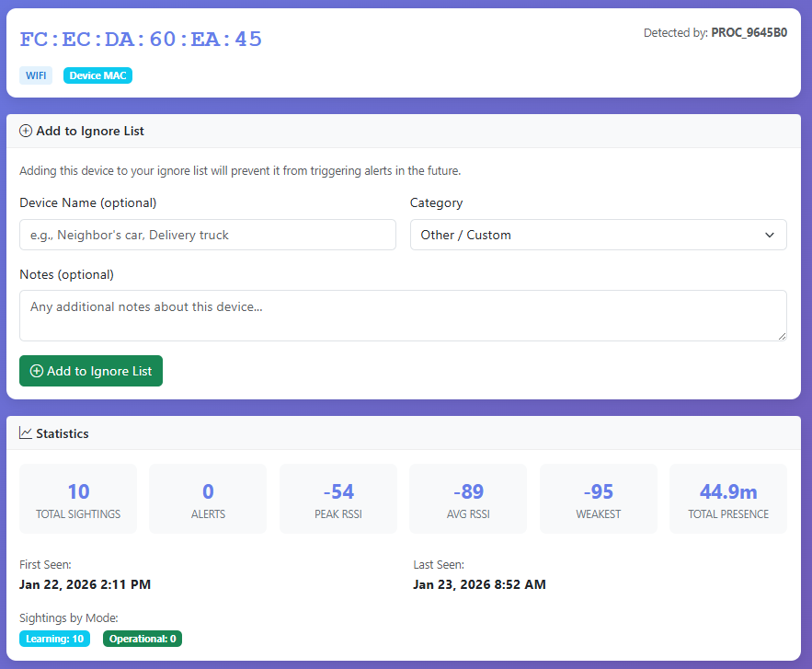812x669 pixels.
Task: Select the WIFI badge
Action: click(x=36, y=75)
